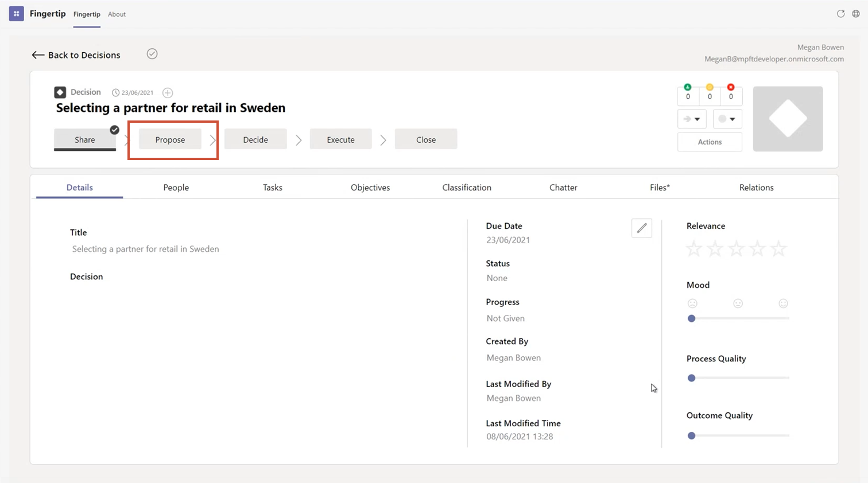Screen dimensions: 868x483
Task: Click the Progress value Not Given
Action: 506,318
